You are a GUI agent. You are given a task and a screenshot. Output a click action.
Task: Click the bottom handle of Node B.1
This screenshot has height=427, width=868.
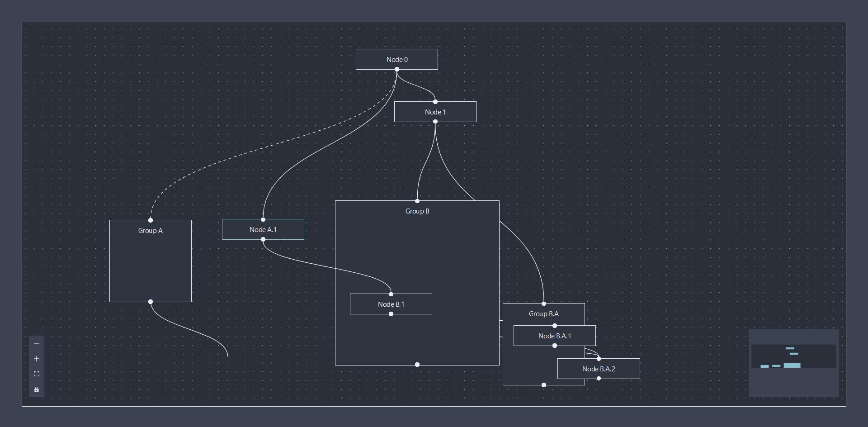coord(391,314)
